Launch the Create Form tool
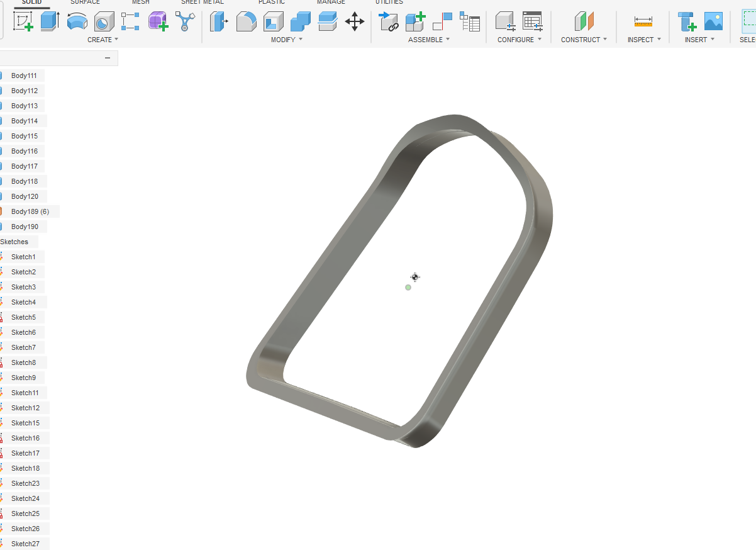Viewport: 756px width, 550px height. click(x=158, y=21)
